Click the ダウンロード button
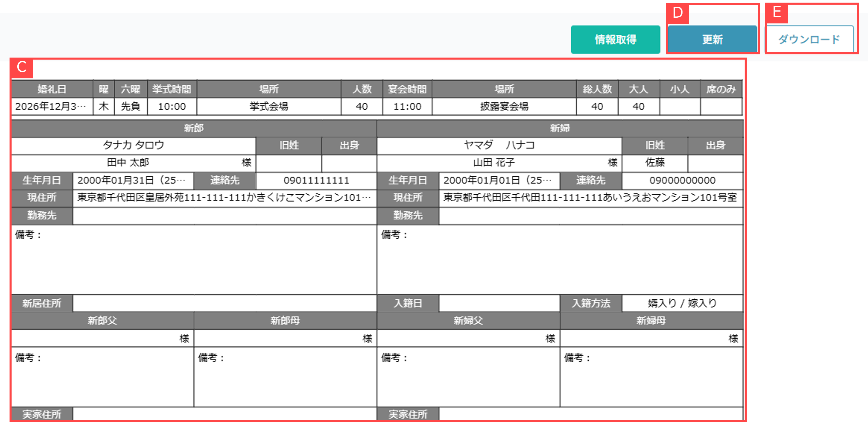Viewport: 868px width, 422px height. [809, 39]
